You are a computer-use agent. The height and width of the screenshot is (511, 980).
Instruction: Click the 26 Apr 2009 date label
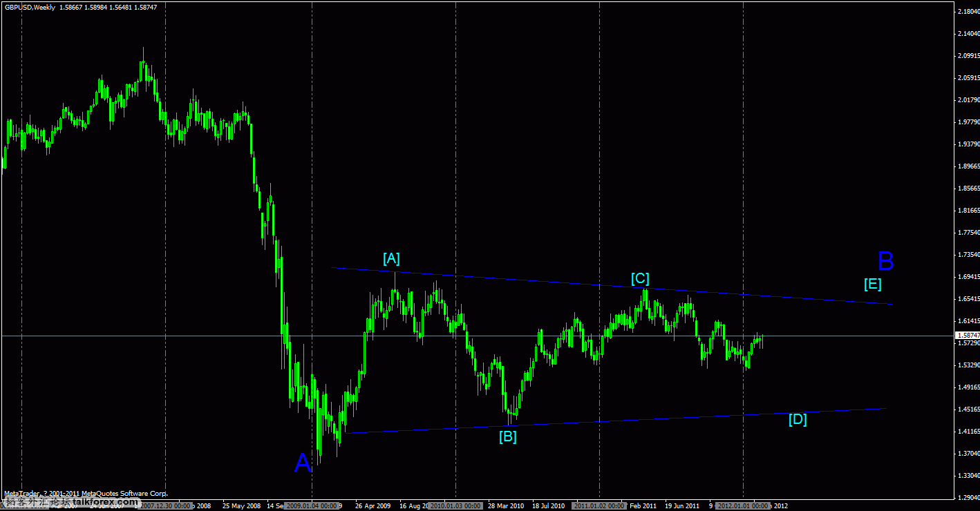tap(373, 505)
